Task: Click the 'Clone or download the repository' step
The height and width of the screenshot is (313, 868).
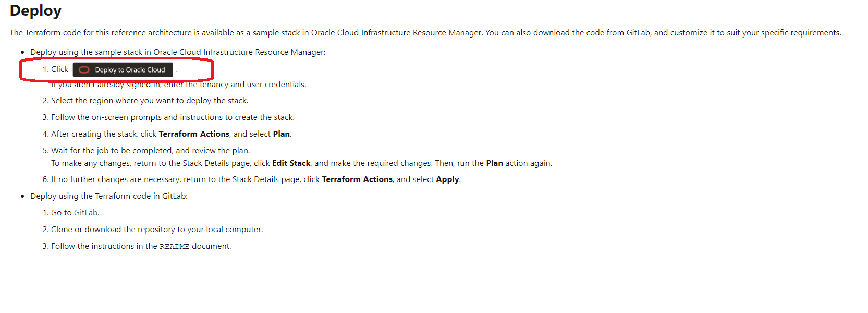Action: click(157, 230)
